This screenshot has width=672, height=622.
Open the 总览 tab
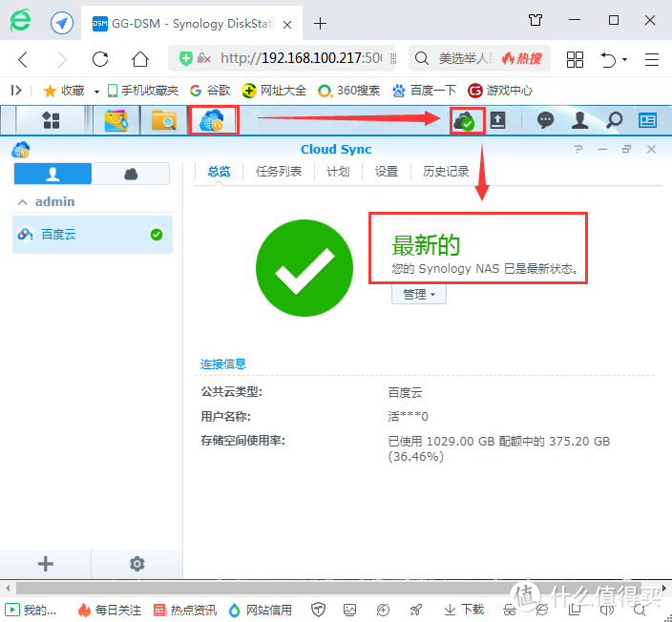(x=219, y=172)
